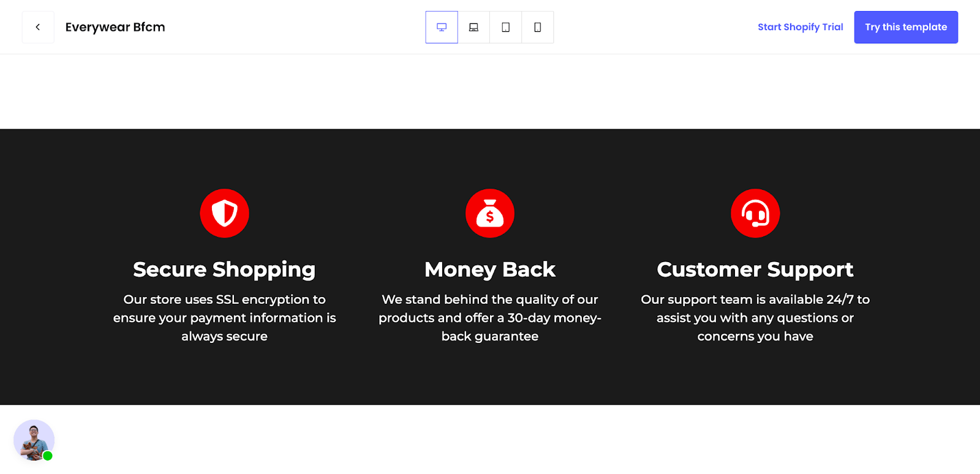Select the Secure Shopping heading

pyautogui.click(x=224, y=269)
